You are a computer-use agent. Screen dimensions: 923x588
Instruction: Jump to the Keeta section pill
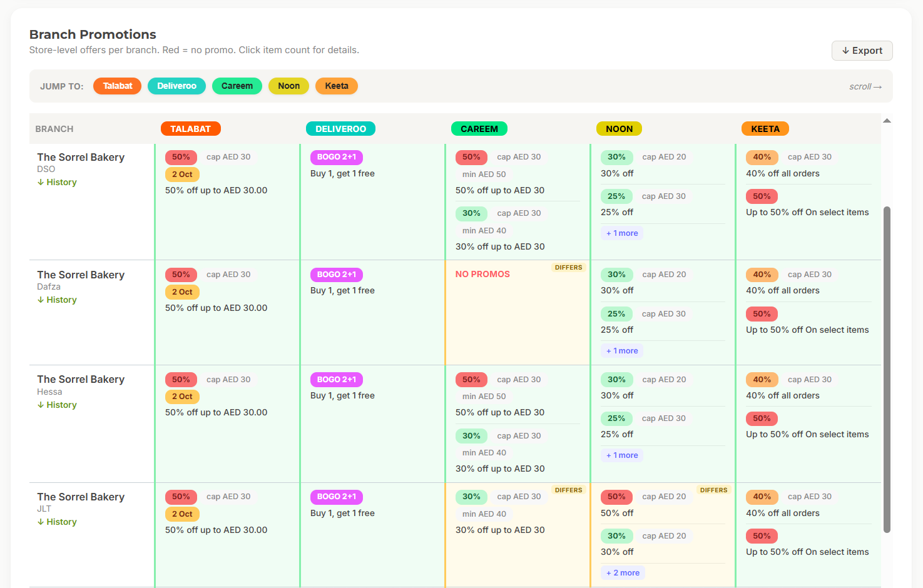pyautogui.click(x=337, y=86)
